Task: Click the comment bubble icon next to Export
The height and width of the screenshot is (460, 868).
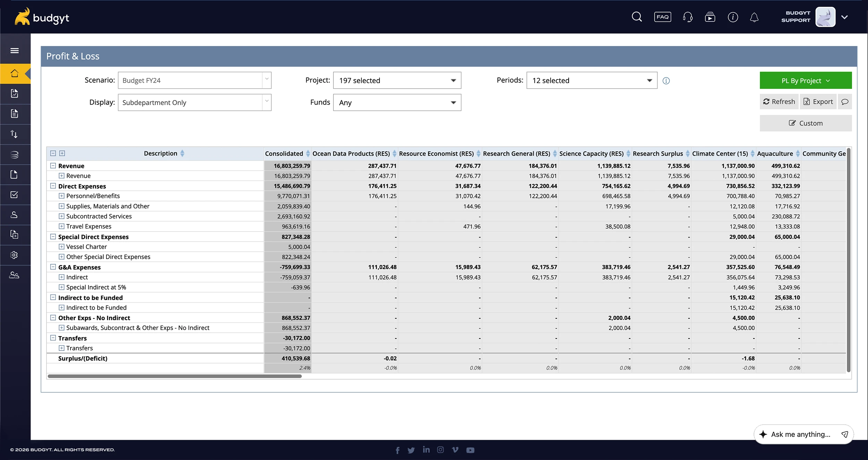Action: click(845, 102)
